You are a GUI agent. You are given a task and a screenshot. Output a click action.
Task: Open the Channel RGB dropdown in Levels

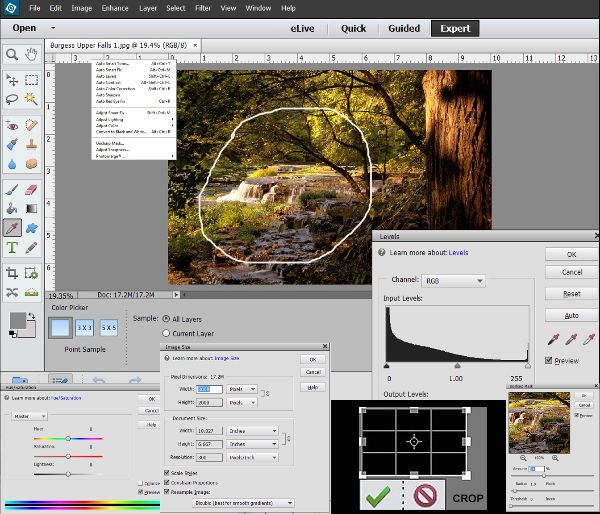click(x=452, y=281)
